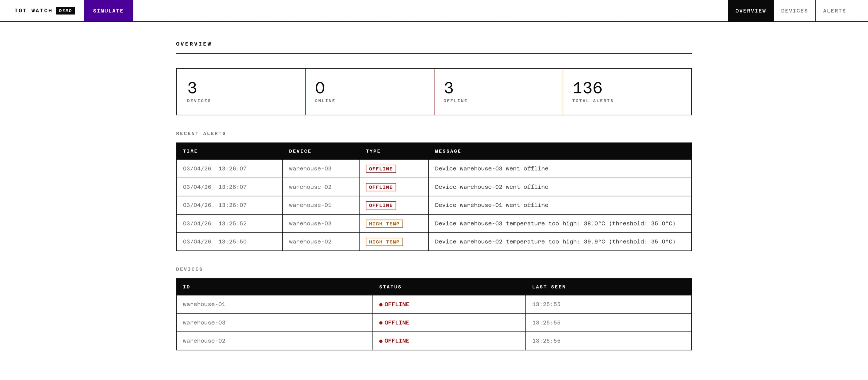Click HIGH TEMP badge for warehouse-02
The image size is (868, 380).
point(384,242)
